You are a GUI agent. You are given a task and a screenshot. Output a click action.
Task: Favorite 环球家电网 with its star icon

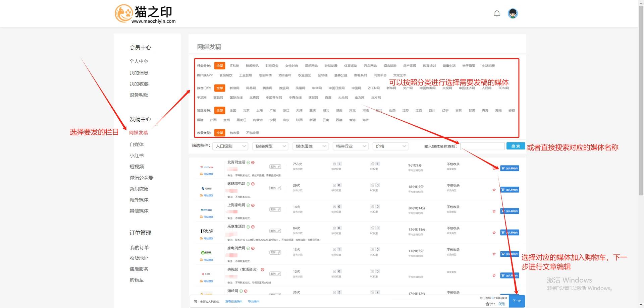pos(494,190)
